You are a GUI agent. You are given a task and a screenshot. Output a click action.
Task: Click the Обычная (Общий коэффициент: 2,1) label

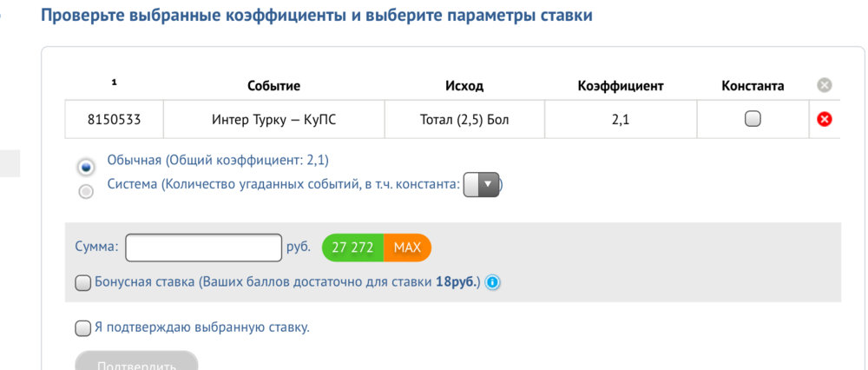pyautogui.click(x=218, y=161)
